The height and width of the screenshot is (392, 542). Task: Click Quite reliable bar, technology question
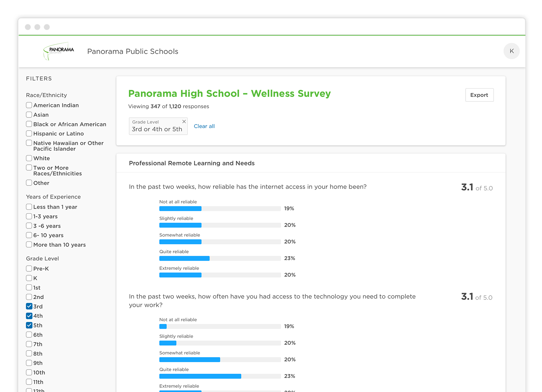(x=220, y=376)
